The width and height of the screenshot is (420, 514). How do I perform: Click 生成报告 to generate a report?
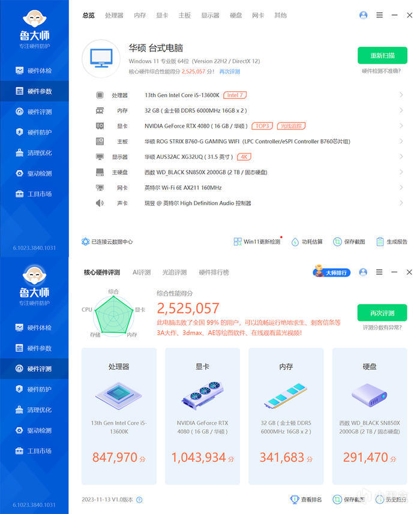pyautogui.click(x=391, y=242)
